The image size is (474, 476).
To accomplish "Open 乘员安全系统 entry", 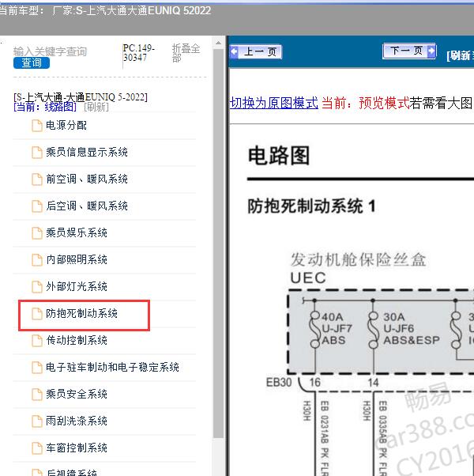I will (77, 394).
